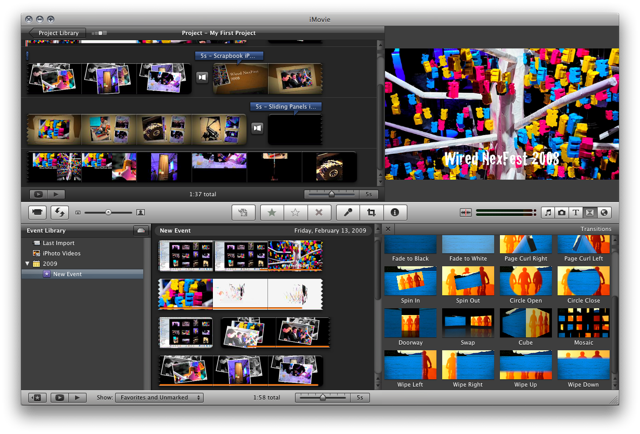This screenshot has height=434, width=640.
Task: Open the Show Favorites and Unmarked dropdown
Action: [x=160, y=398]
